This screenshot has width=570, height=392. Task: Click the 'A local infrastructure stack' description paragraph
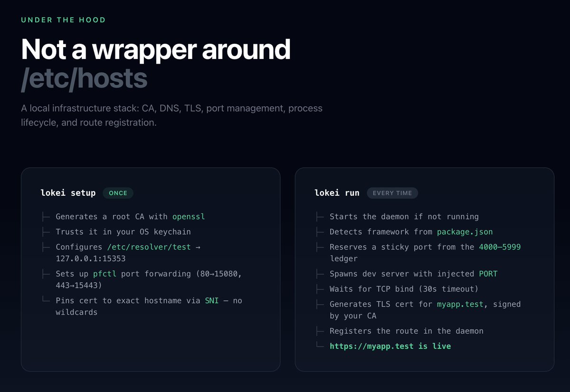click(171, 115)
